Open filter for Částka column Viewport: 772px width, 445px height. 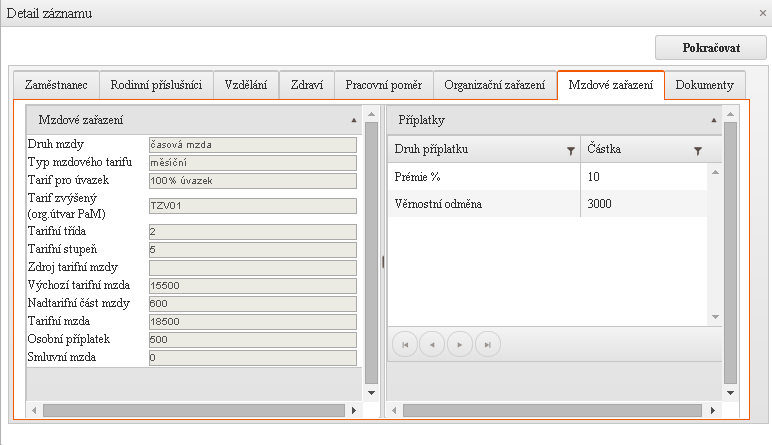697,150
